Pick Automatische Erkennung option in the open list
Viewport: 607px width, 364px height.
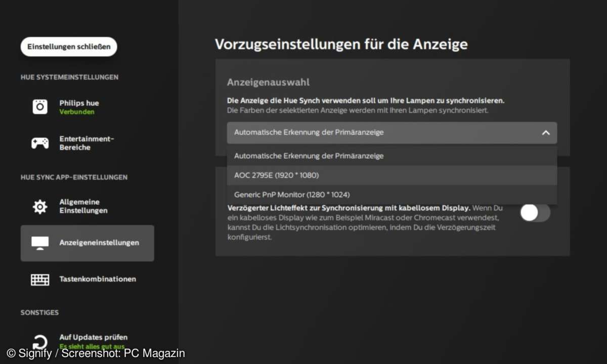point(309,156)
